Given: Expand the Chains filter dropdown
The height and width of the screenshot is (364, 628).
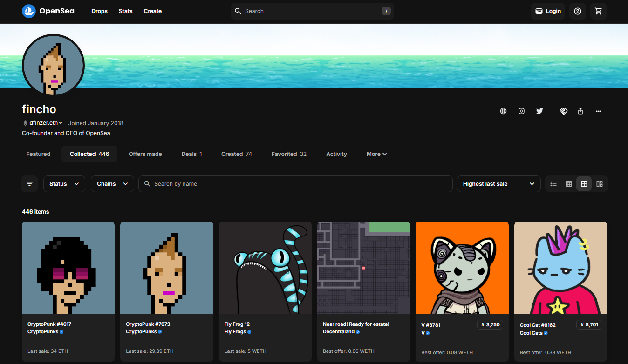Looking at the screenshot, I should tap(112, 184).
